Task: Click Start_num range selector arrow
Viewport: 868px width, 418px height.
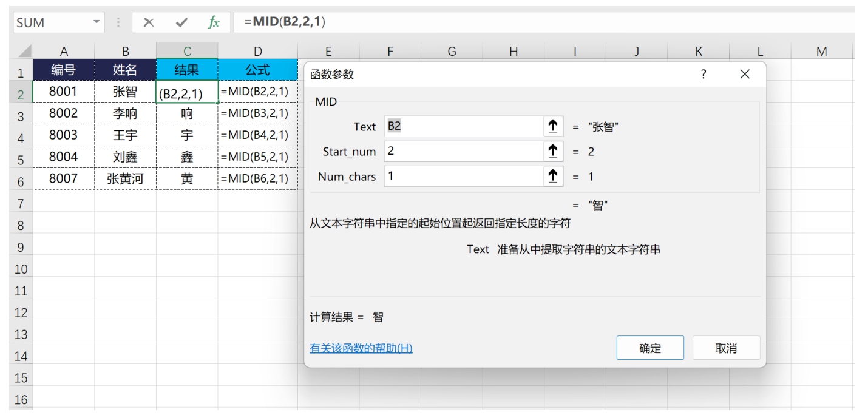Action: point(552,151)
